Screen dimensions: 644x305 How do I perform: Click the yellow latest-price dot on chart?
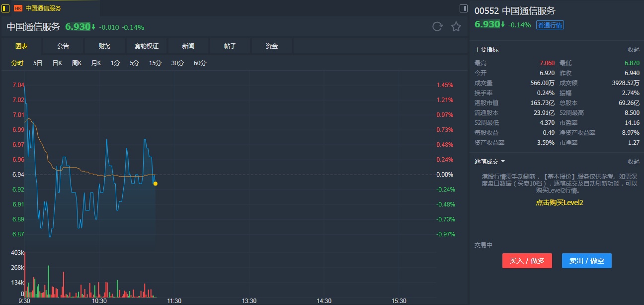click(x=156, y=184)
